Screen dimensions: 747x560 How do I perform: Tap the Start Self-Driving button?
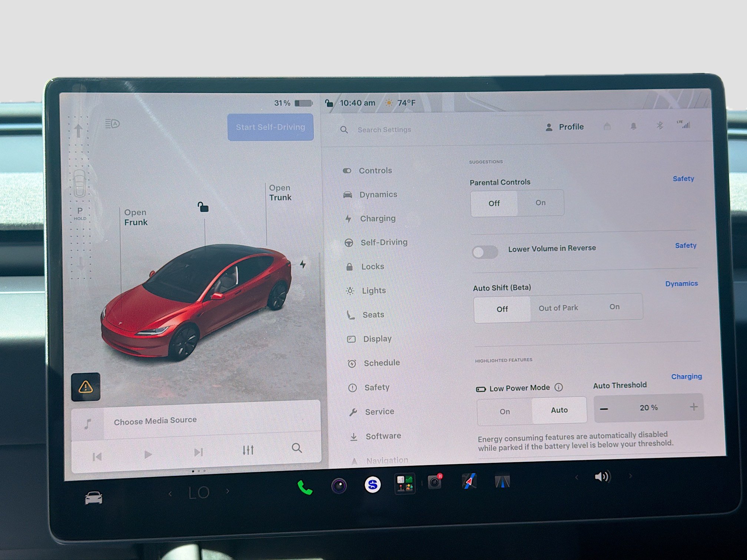tap(270, 127)
